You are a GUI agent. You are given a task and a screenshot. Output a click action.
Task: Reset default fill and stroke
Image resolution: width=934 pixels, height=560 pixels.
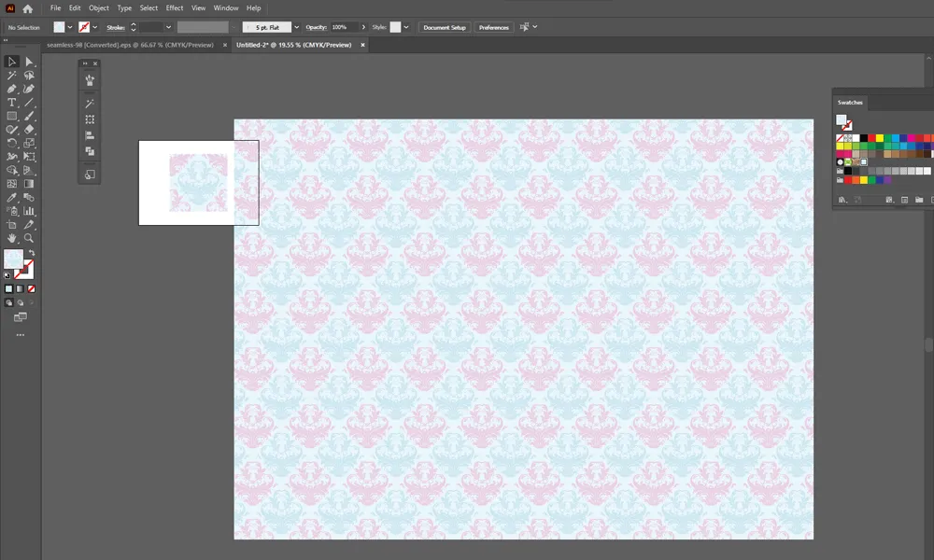7,275
